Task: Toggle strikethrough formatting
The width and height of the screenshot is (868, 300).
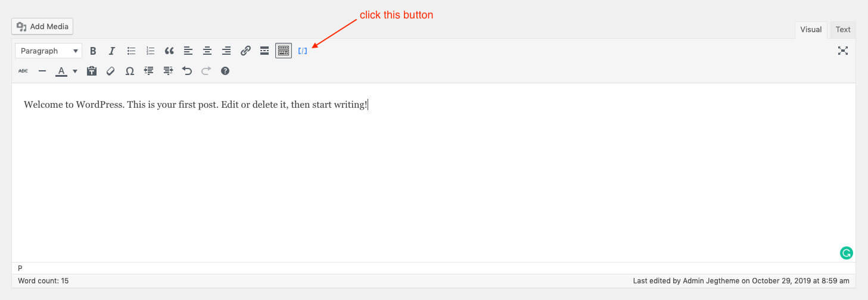Action: [23, 71]
